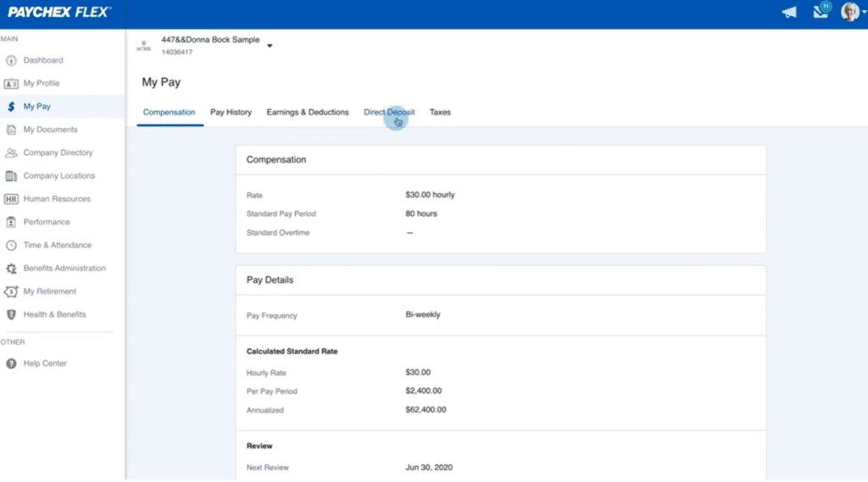
Task: Select the Taxes tab
Action: click(x=440, y=112)
